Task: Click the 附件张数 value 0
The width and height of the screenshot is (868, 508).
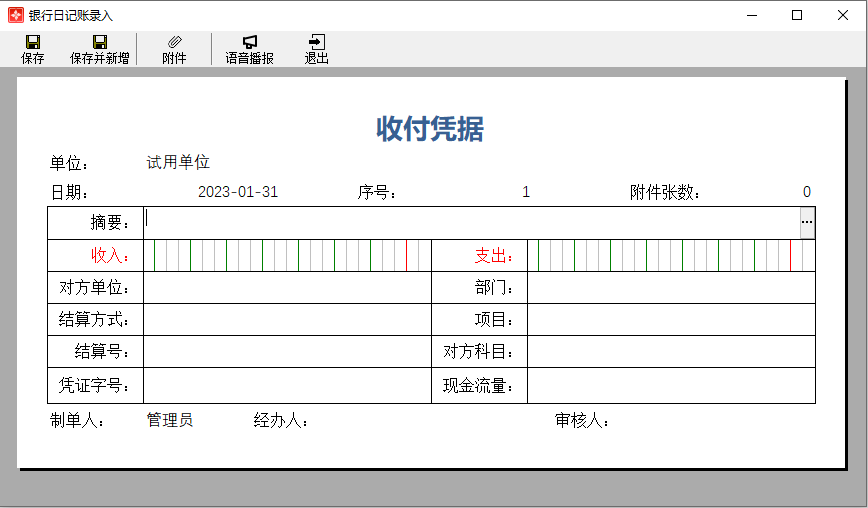Action: coord(807,192)
